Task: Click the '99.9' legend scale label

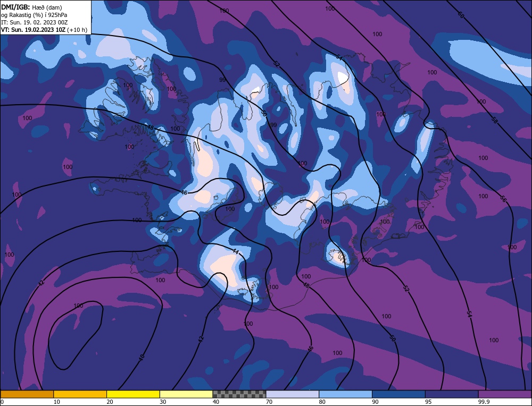Action: (483, 402)
